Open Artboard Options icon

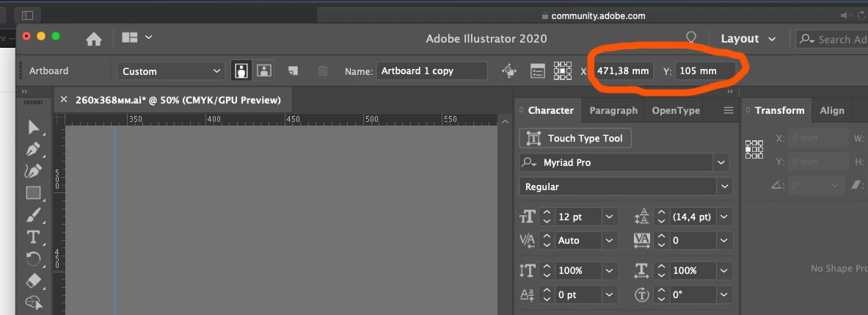pos(538,71)
